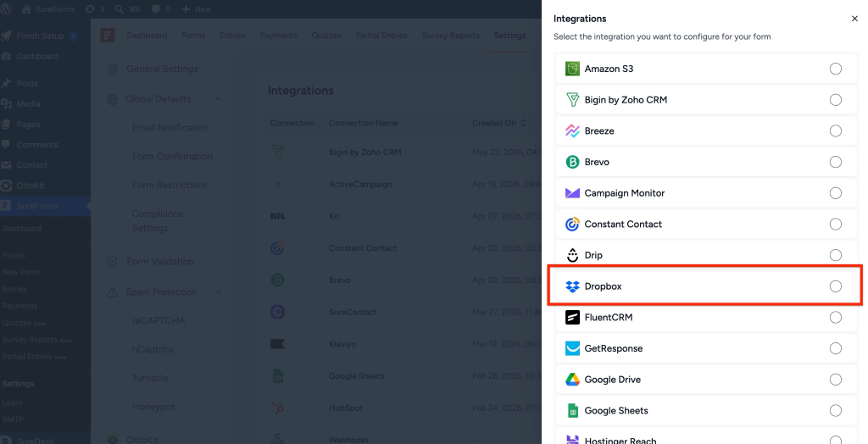This screenshot has height=444, width=868.
Task: Click New in the admin bar
Action: point(197,8)
